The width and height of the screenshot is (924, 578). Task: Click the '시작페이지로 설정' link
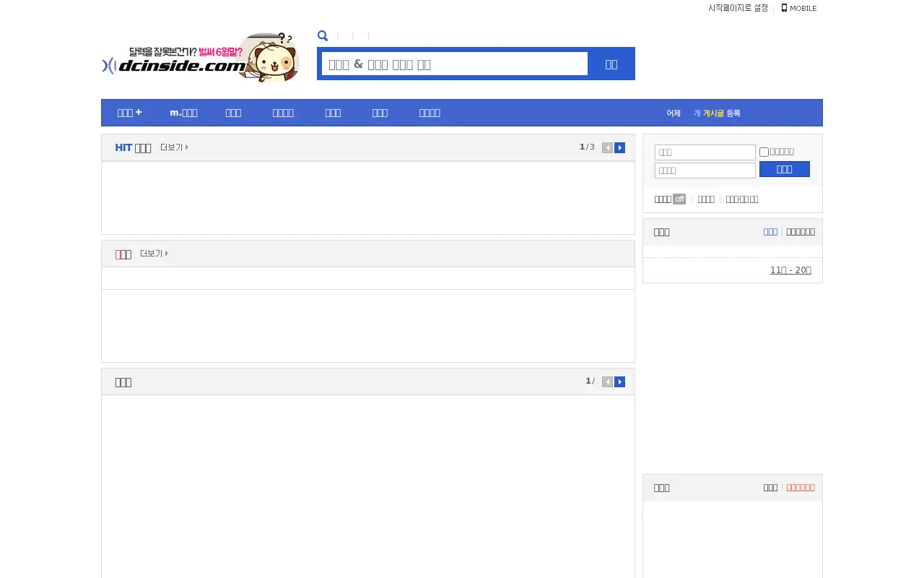[x=738, y=8]
